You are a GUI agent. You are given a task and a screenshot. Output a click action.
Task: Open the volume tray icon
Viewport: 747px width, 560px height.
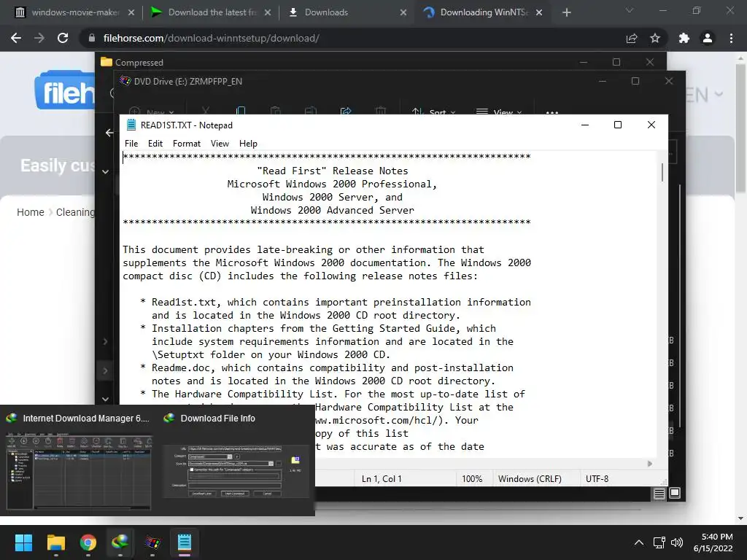coord(676,542)
